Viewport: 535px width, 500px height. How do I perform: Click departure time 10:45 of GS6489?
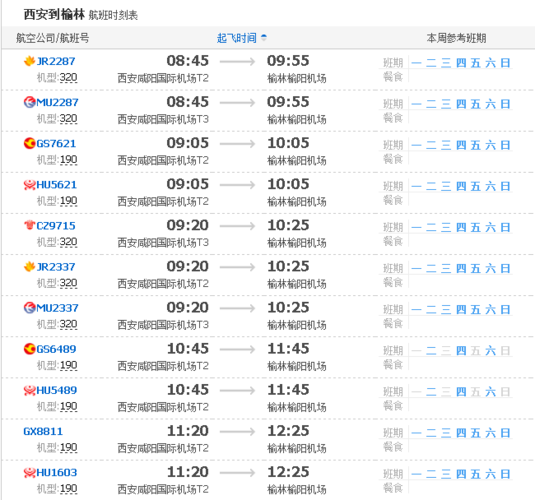(x=187, y=348)
